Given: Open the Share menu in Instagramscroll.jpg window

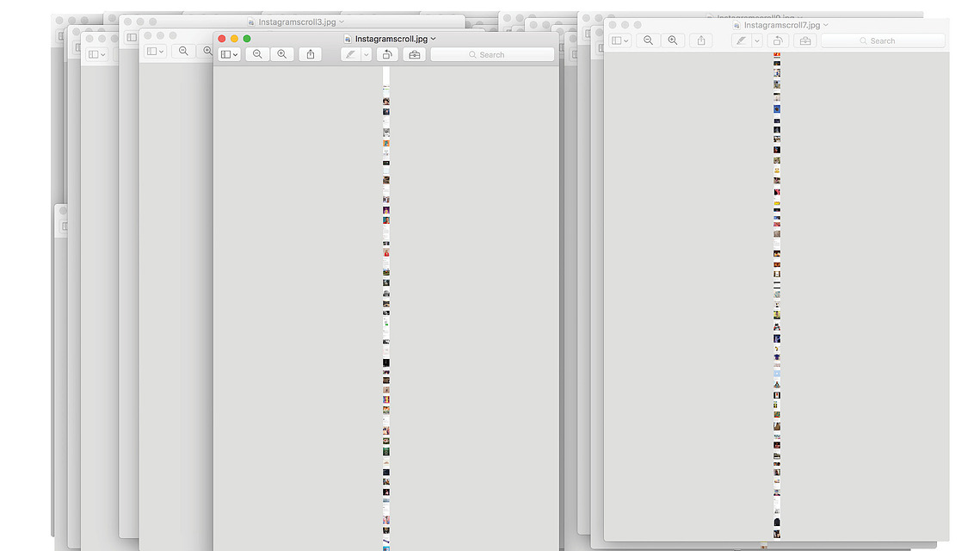Looking at the screenshot, I should [311, 54].
